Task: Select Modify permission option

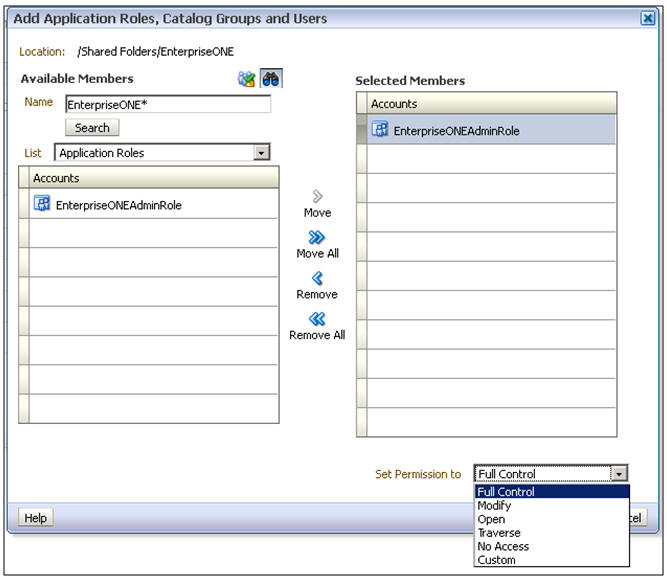Action: [552, 505]
